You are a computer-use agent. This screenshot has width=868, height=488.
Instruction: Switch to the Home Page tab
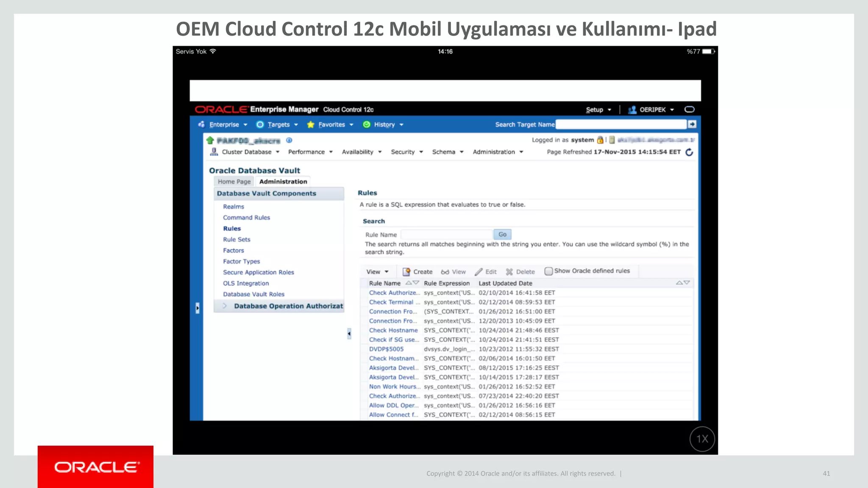(234, 181)
